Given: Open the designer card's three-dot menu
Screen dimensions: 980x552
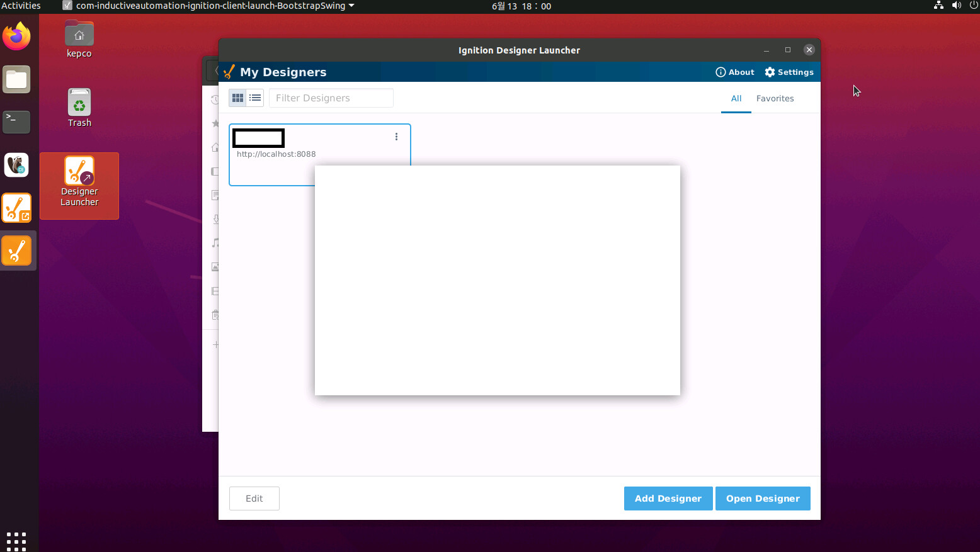Looking at the screenshot, I should [396, 137].
